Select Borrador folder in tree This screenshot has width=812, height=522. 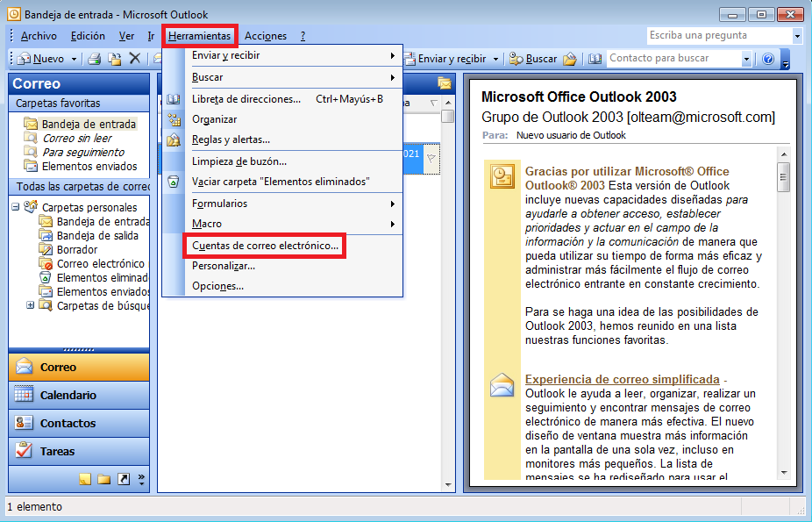coord(69,250)
